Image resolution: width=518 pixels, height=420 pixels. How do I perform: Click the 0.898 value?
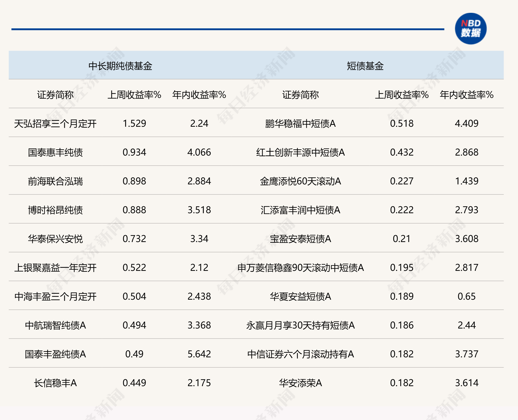(x=134, y=181)
